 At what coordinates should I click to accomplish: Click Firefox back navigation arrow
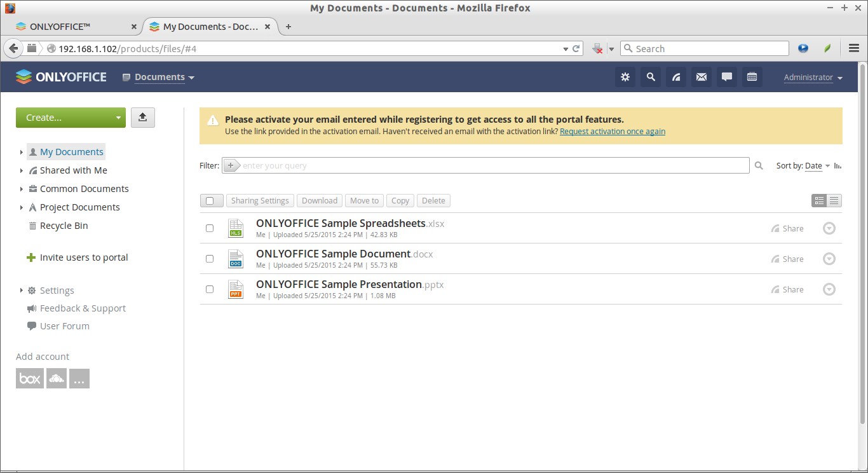pyautogui.click(x=13, y=48)
